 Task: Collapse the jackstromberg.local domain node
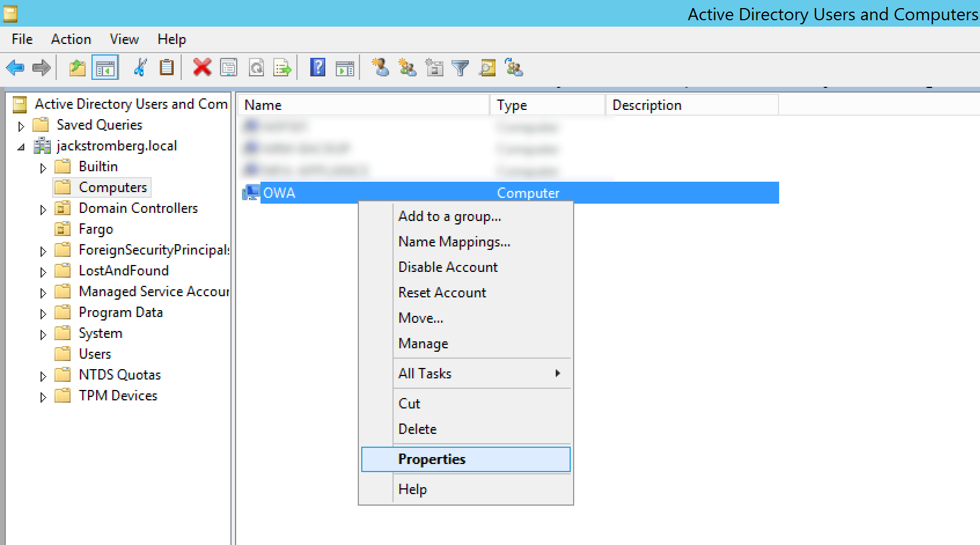21,146
